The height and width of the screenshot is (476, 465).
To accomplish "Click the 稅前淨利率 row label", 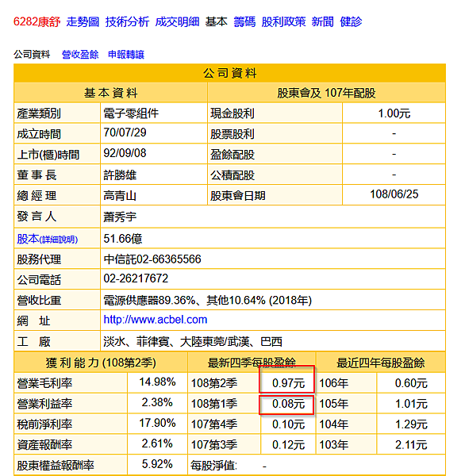I will click(x=44, y=424).
